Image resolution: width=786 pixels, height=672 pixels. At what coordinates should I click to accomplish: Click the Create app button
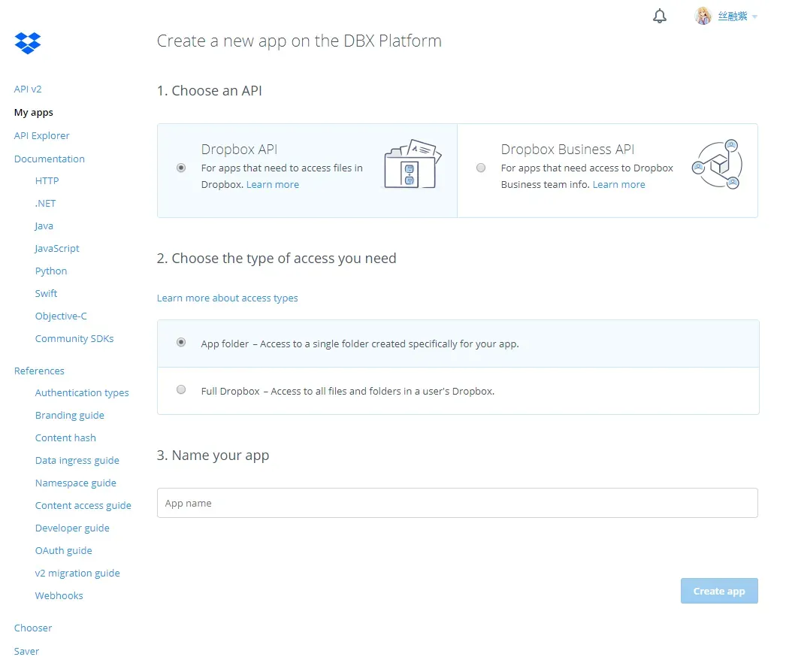[719, 592]
